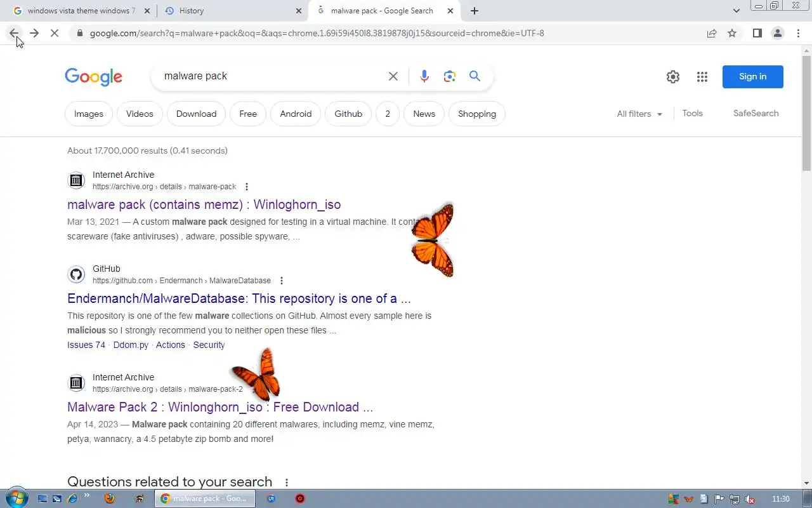
Task: Open the Ddom.py sublink
Action: tap(131, 345)
